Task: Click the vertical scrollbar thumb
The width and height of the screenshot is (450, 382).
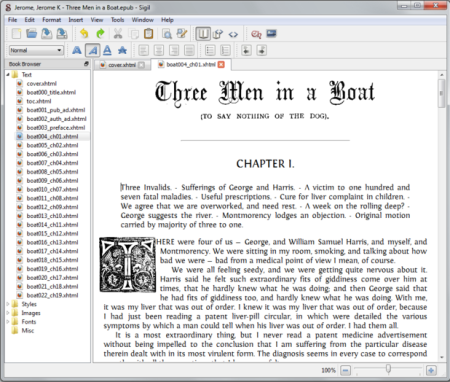Action: (441, 93)
